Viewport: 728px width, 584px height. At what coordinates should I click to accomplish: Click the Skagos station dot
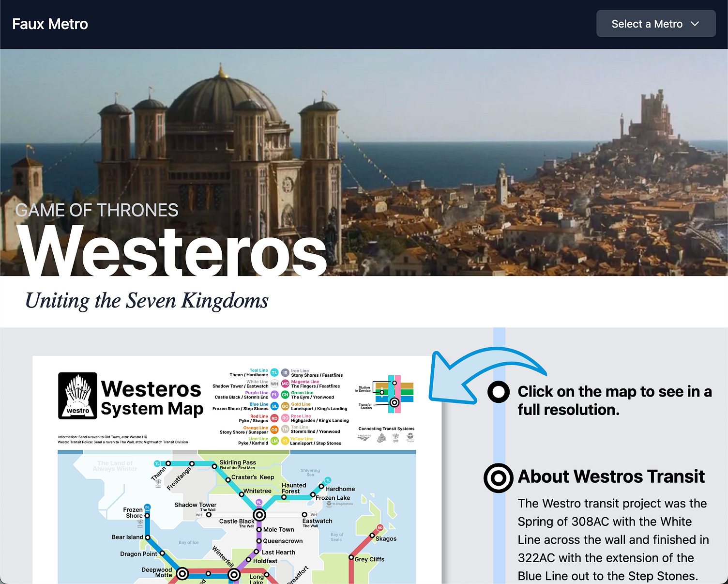click(x=372, y=535)
